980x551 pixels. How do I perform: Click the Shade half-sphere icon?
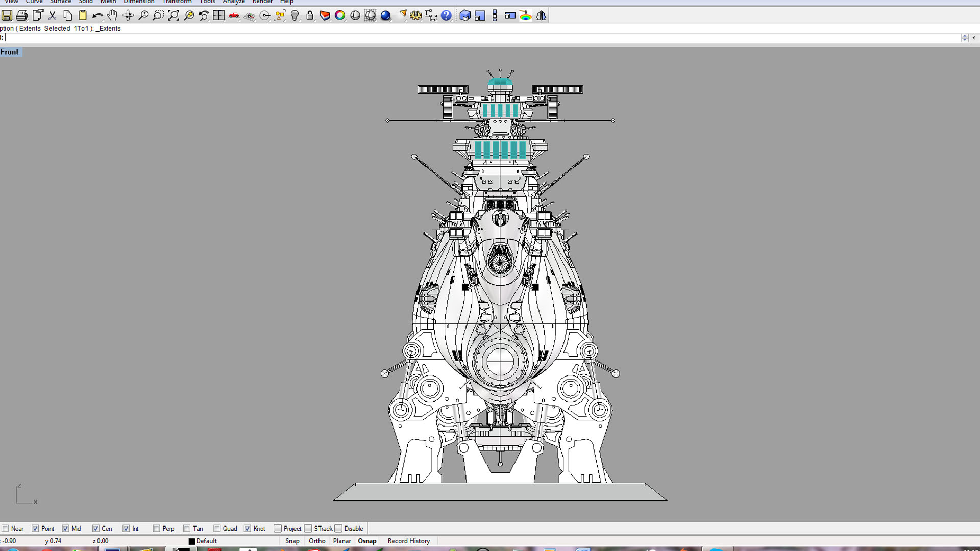[x=355, y=16]
